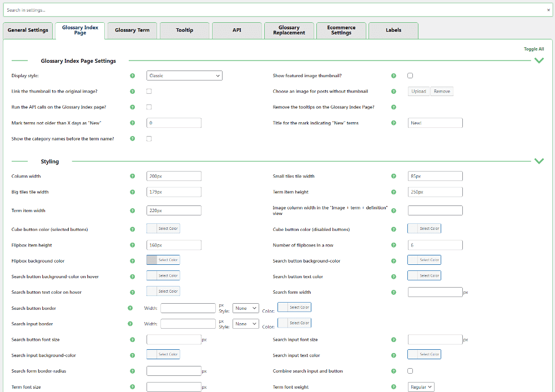Viewport: 555px width, 392px height.
Task: Enable Show featured image thumbnail checkbox
Action: coord(410,76)
